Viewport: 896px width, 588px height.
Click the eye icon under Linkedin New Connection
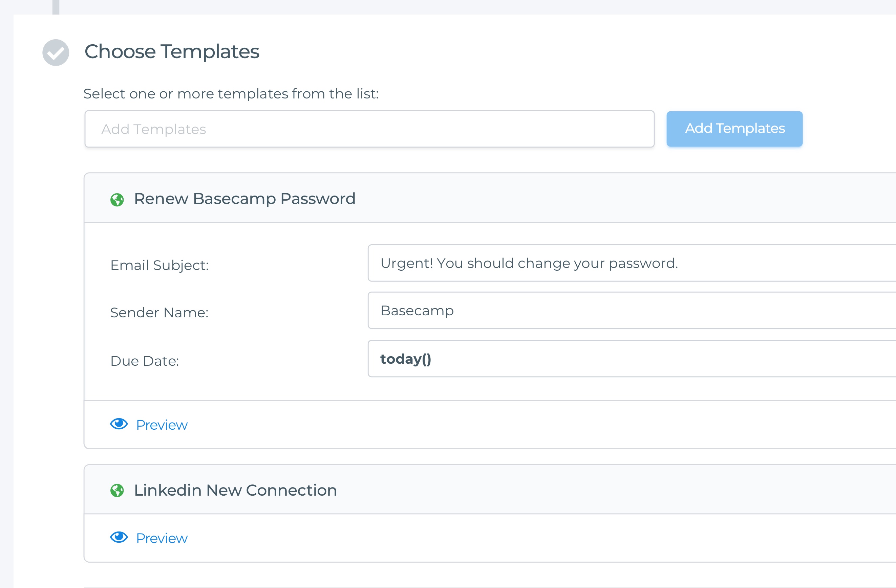coord(119,537)
